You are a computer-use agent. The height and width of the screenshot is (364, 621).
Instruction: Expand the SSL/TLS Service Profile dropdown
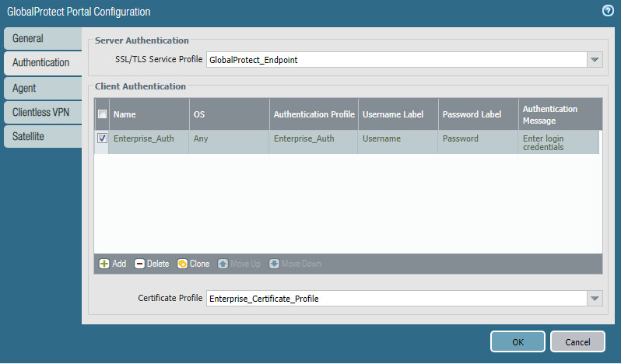click(595, 60)
